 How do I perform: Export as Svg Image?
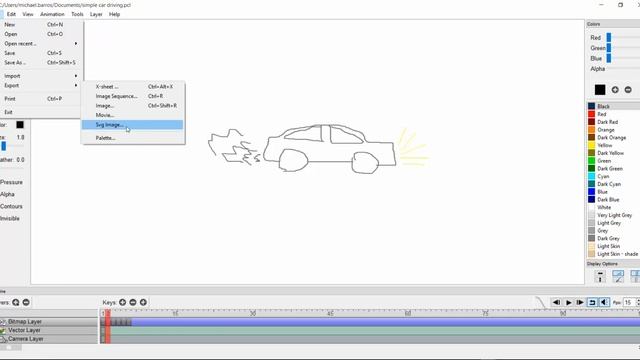click(133, 125)
